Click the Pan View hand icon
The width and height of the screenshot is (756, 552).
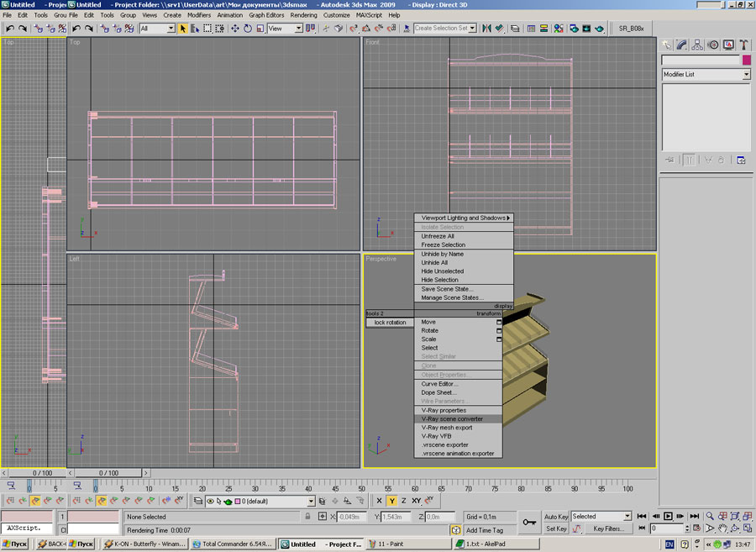722,528
